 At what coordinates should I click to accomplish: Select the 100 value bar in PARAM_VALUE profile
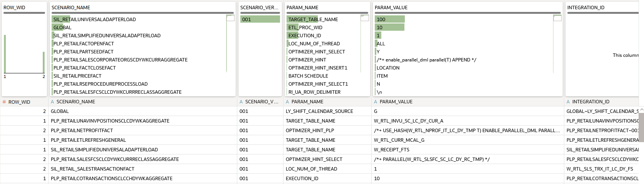(x=390, y=19)
